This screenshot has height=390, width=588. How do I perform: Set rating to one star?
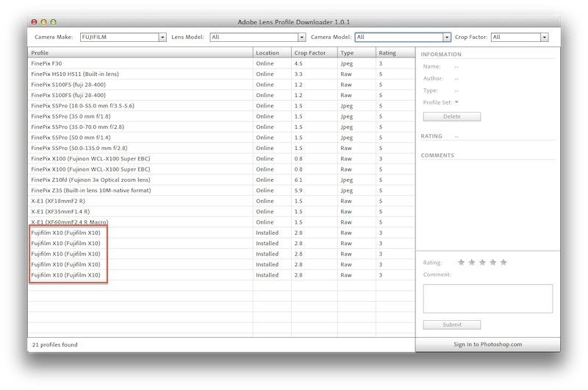point(462,263)
